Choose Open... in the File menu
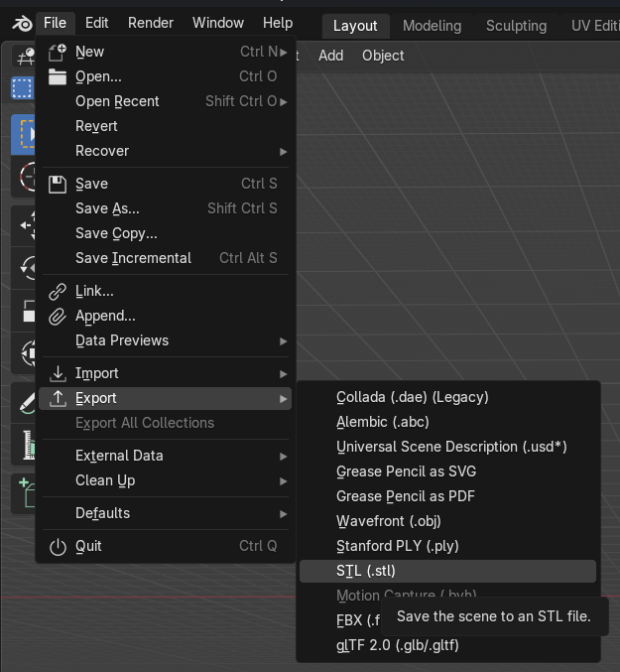This screenshot has height=672, width=620. click(x=166, y=76)
